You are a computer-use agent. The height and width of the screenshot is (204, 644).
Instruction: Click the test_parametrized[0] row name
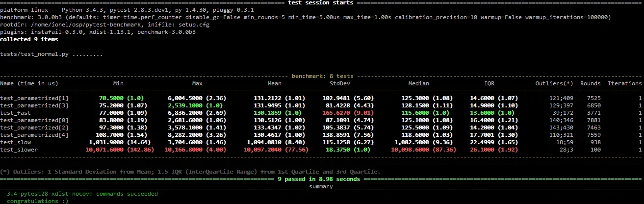point(34,120)
